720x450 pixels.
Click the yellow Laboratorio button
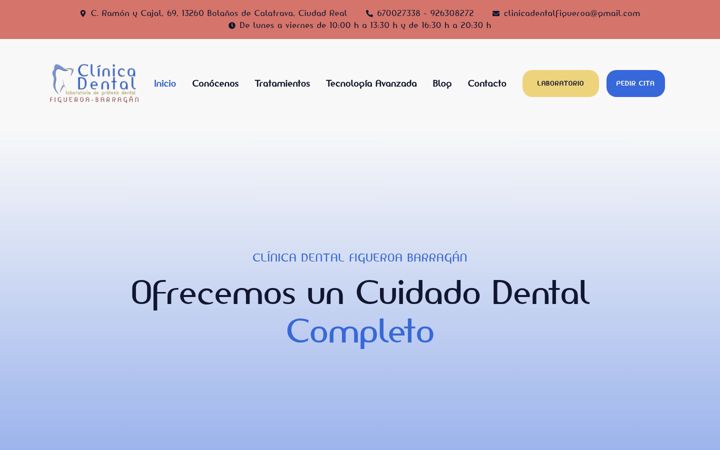(561, 84)
